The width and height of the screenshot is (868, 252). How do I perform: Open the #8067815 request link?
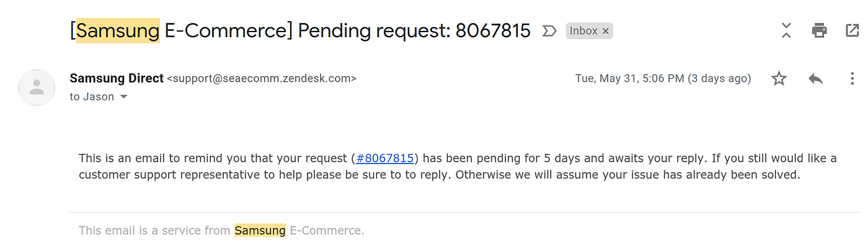click(x=384, y=159)
